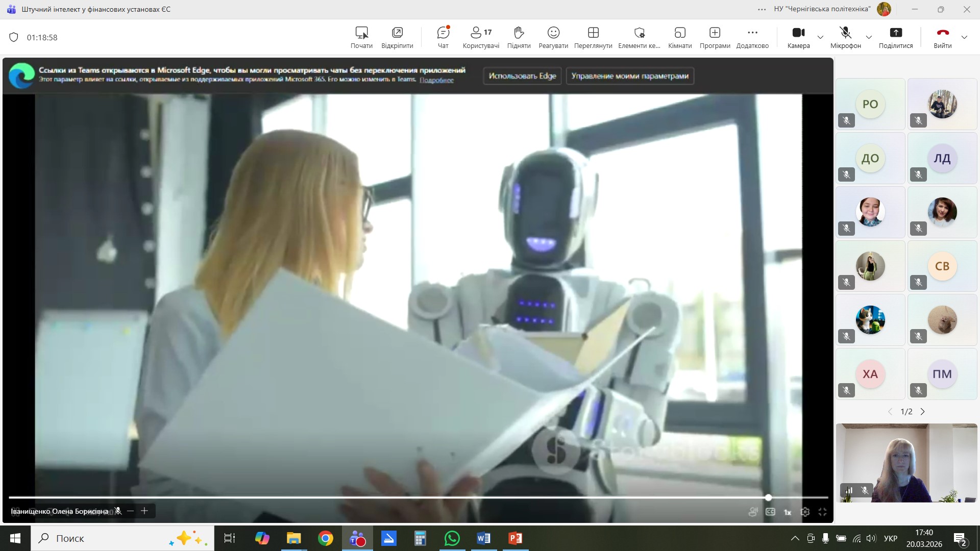Click the Использовать Edge button
This screenshot has height=551, width=980.
tap(522, 76)
